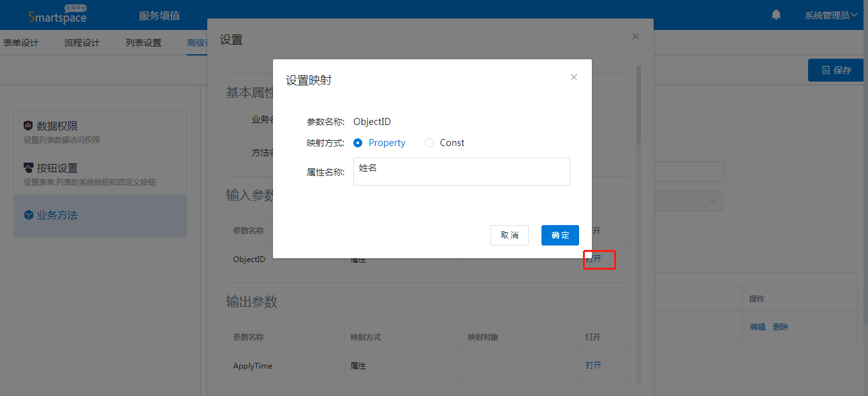Click the 保存 button
868x396 pixels.
[x=836, y=70]
